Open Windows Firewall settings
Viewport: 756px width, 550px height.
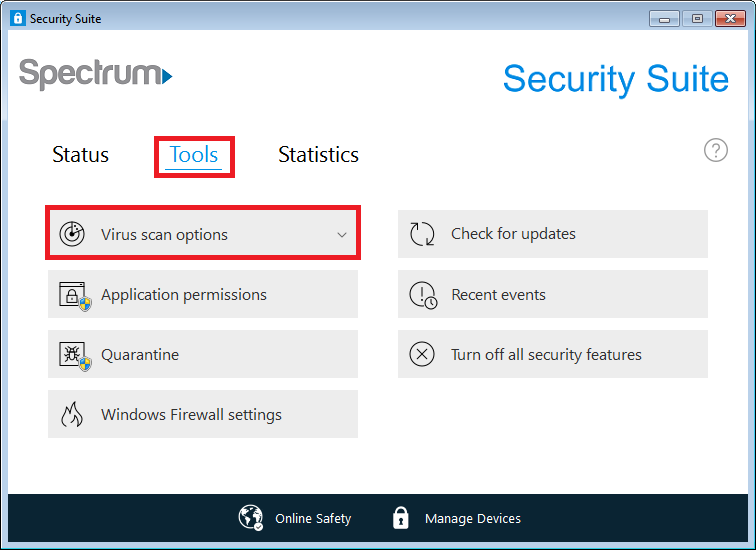click(x=203, y=414)
